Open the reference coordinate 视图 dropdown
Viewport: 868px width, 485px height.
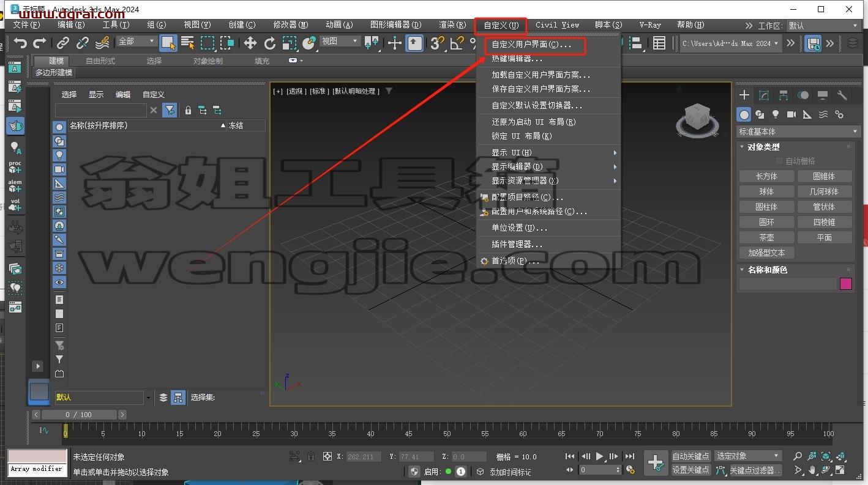click(x=340, y=41)
